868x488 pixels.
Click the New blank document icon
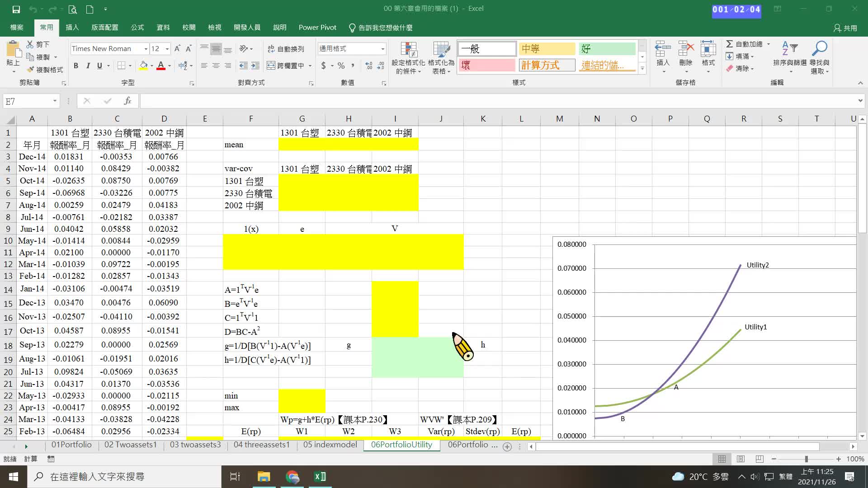point(90,9)
